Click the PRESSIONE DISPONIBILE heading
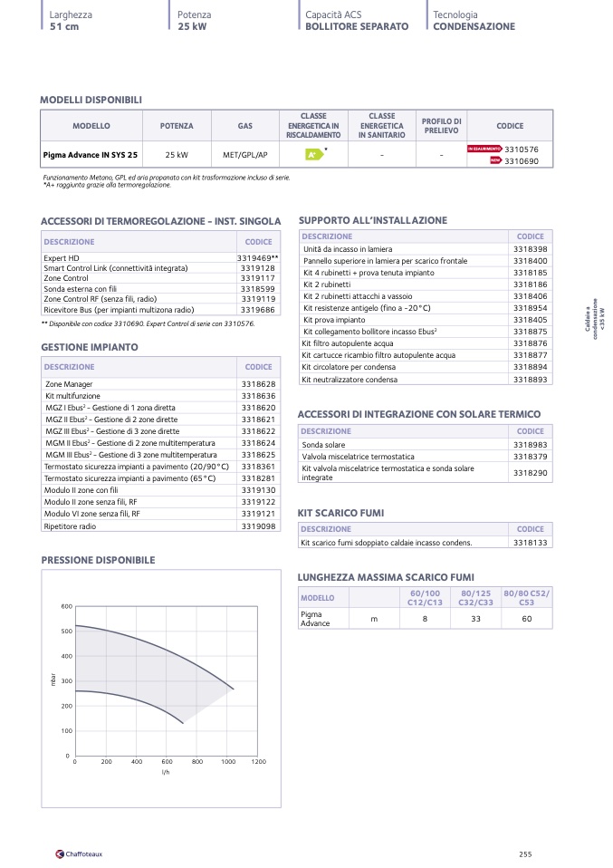 [98, 561]
